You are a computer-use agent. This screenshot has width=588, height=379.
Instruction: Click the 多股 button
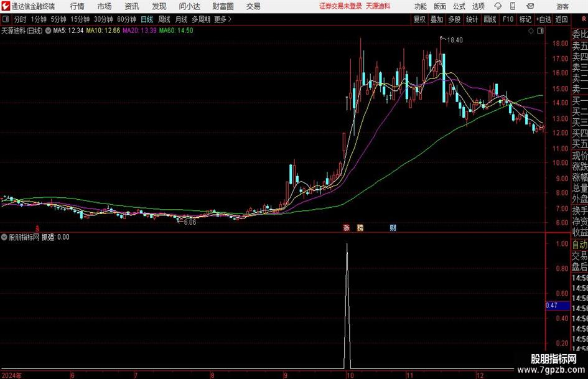(x=454, y=19)
